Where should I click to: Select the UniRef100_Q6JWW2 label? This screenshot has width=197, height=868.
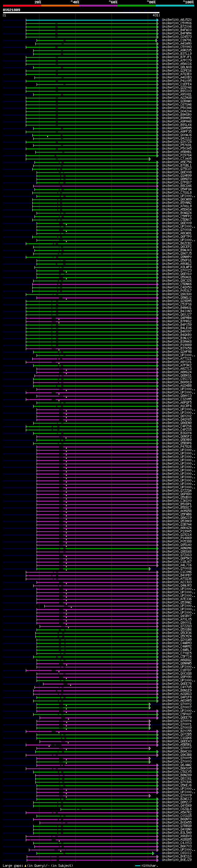(x=177, y=765)
